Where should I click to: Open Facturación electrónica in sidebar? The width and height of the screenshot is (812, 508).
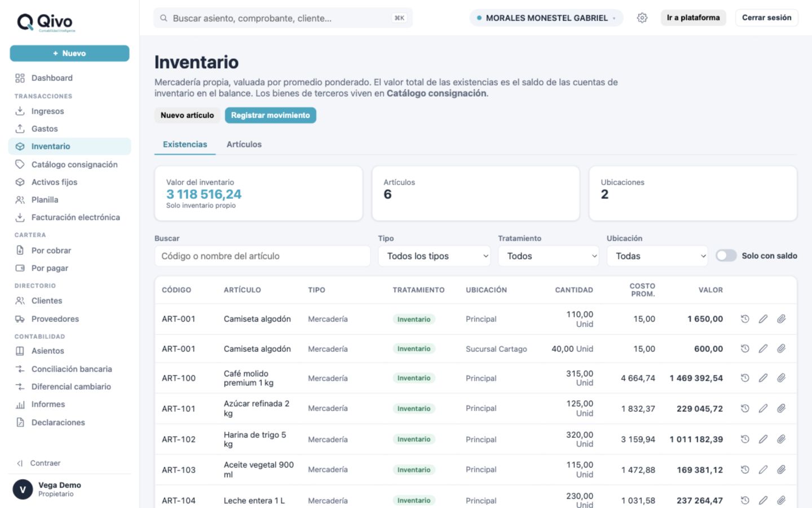(69, 217)
